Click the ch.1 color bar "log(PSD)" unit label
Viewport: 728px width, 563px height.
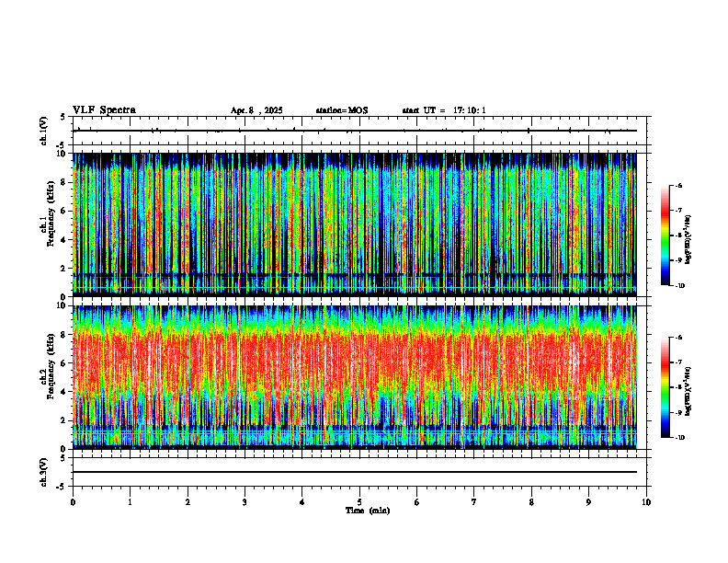coord(688,240)
